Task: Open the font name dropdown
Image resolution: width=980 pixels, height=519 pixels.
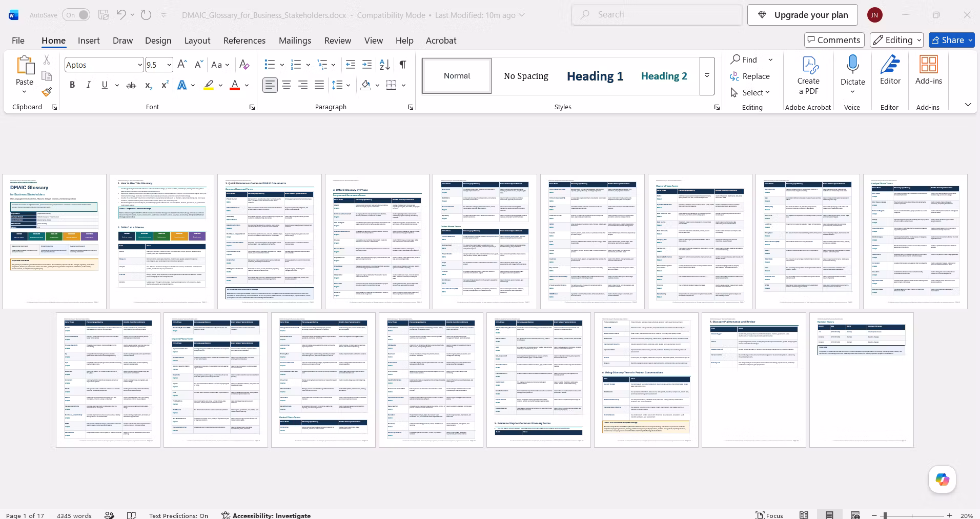Action: pos(139,65)
